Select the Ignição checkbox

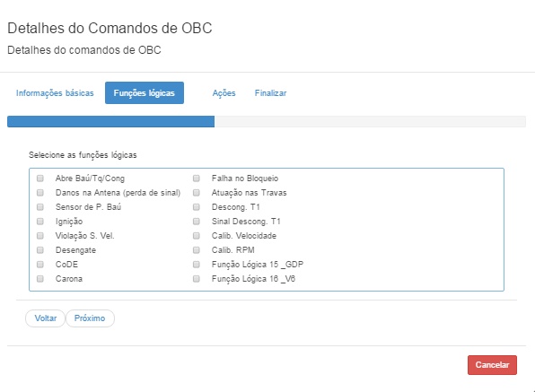(x=40, y=222)
